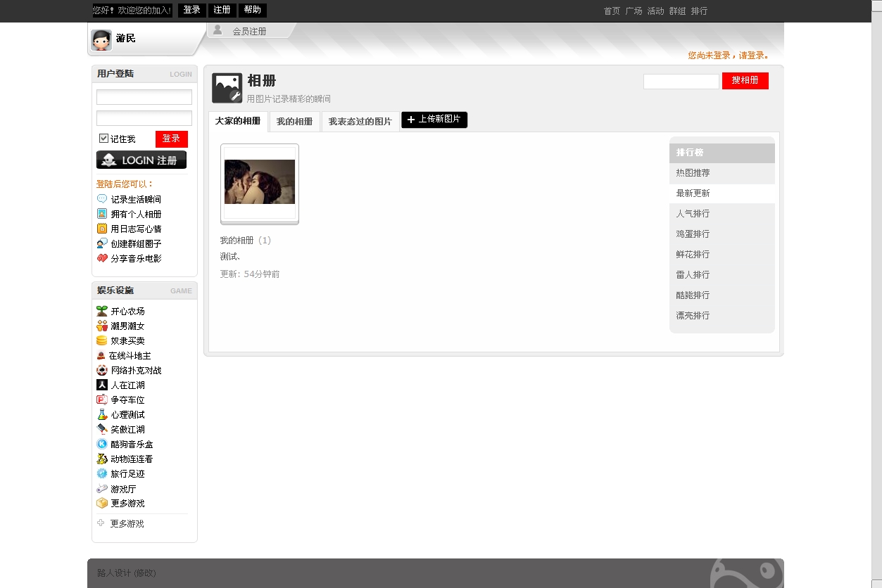Click the 记录生活瞬间 speech bubble icon

tap(102, 199)
